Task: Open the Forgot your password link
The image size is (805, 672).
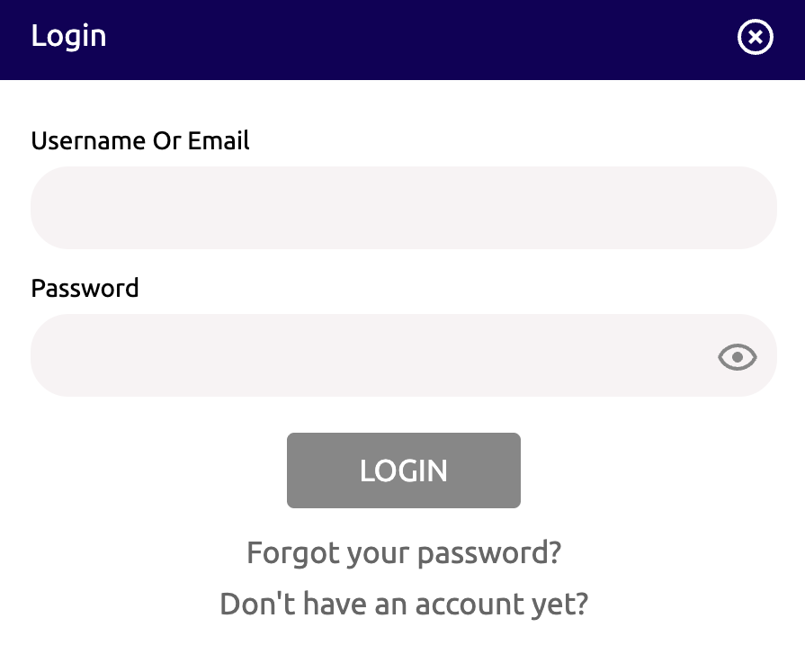Action: click(x=403, y=552)
